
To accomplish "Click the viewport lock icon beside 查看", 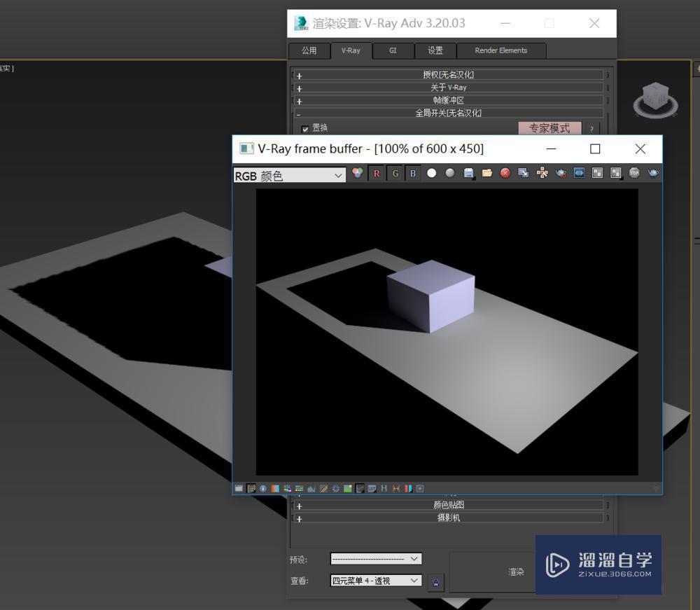I will pos(435,581).
